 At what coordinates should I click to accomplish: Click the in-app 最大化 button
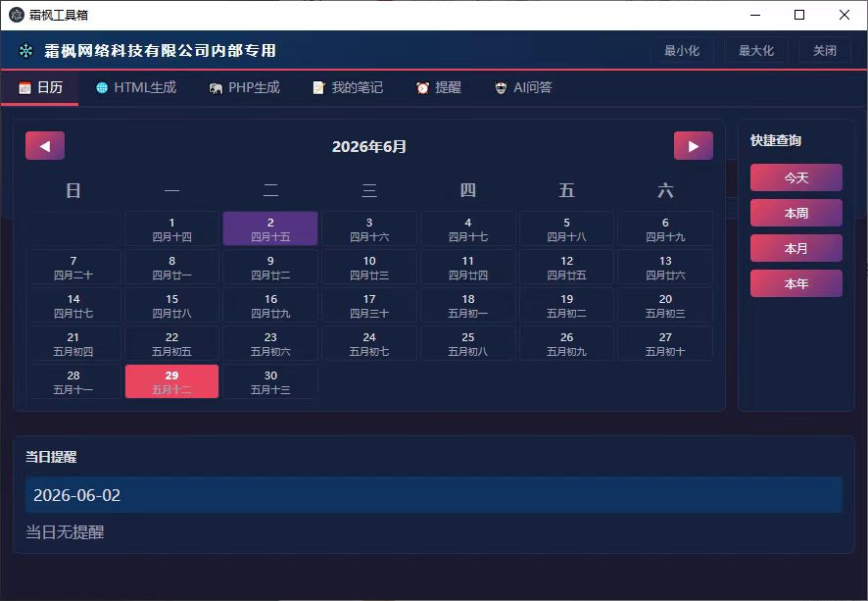coord(756,51)
